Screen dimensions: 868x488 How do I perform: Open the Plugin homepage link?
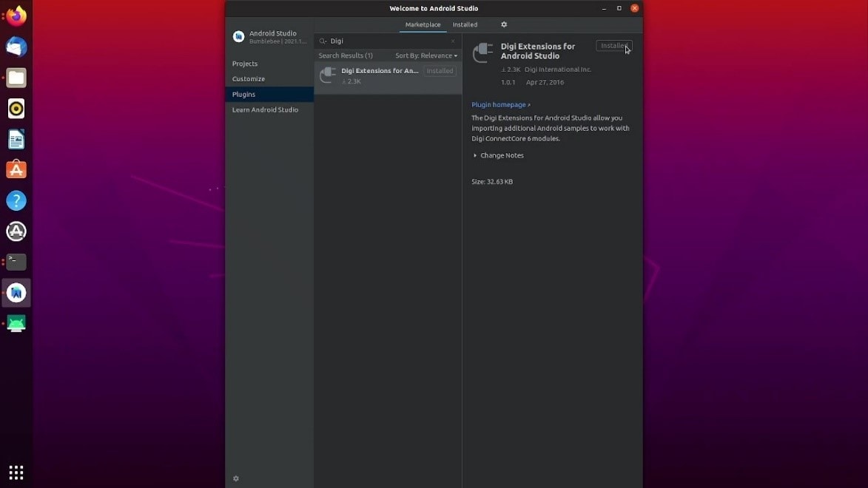tap(500, 105)
